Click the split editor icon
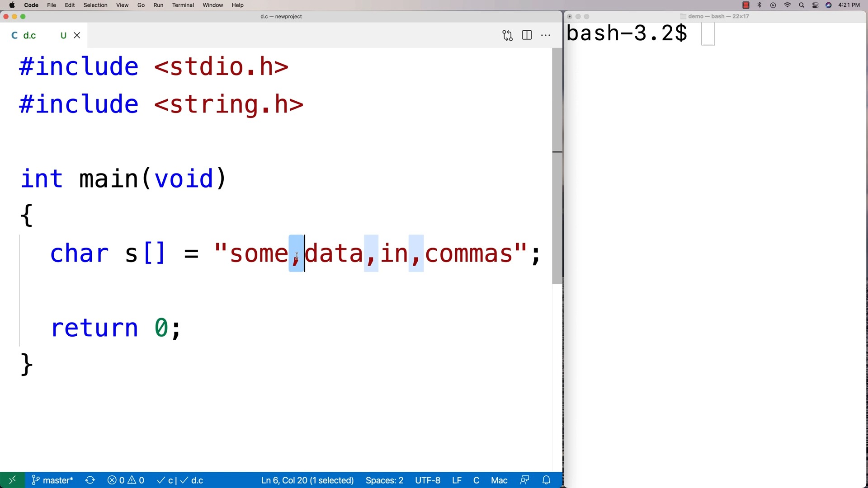 pos(526,35)
